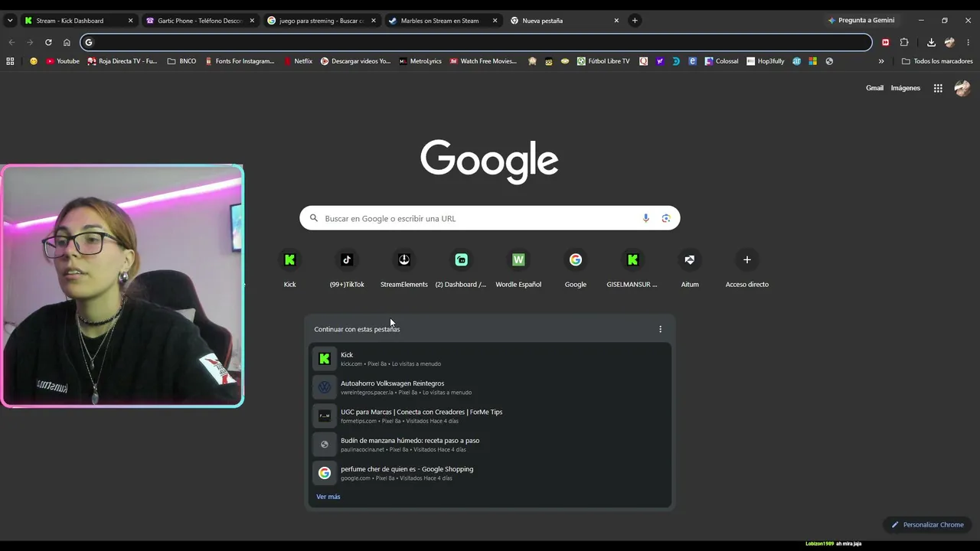Open the Autoahorro Volkswagen Reintegros entry
This screenshot has width=980, height=551.
[489, 387]
